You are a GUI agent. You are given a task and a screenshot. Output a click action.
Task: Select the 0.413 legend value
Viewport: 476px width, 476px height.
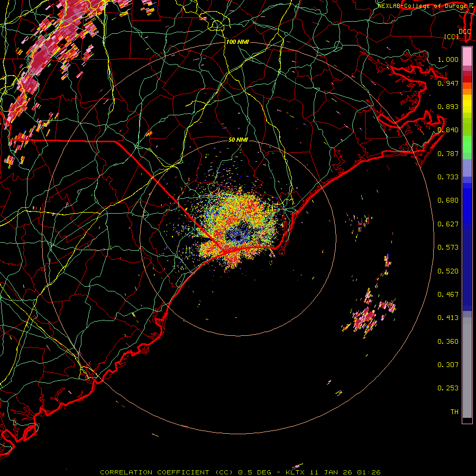pos(448,318)
